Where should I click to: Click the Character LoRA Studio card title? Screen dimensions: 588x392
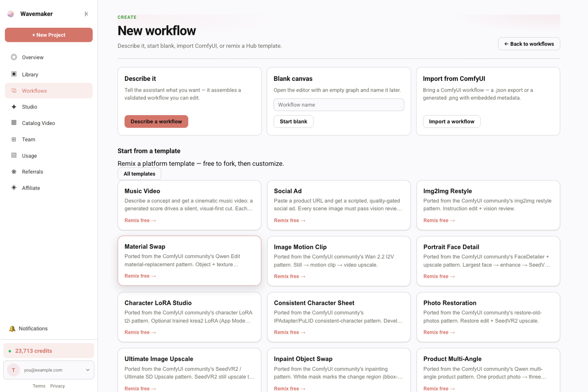(158, 303)
